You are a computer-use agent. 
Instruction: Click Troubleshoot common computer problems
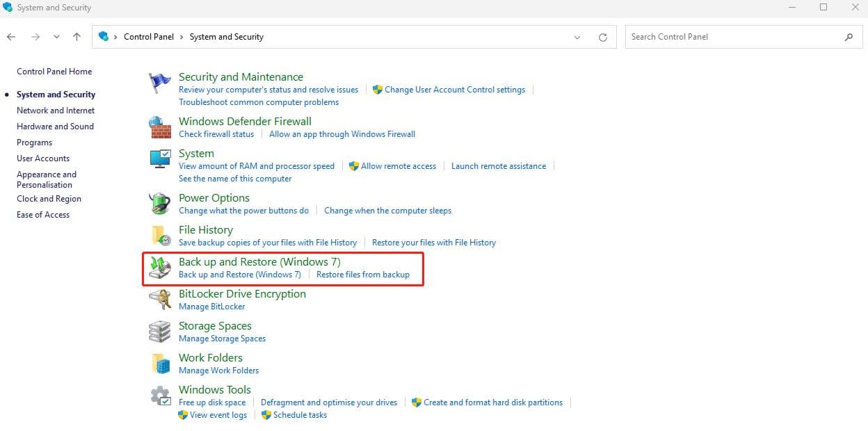(x=259, y=102)
